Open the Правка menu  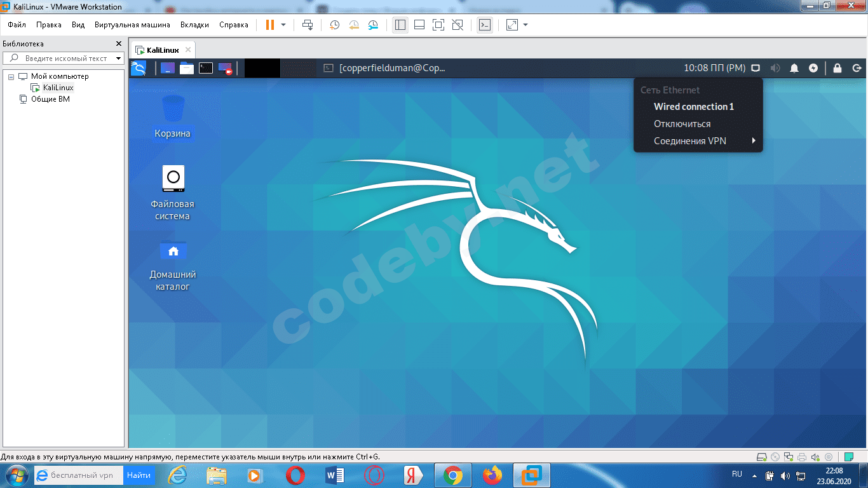tap(49, 25)
